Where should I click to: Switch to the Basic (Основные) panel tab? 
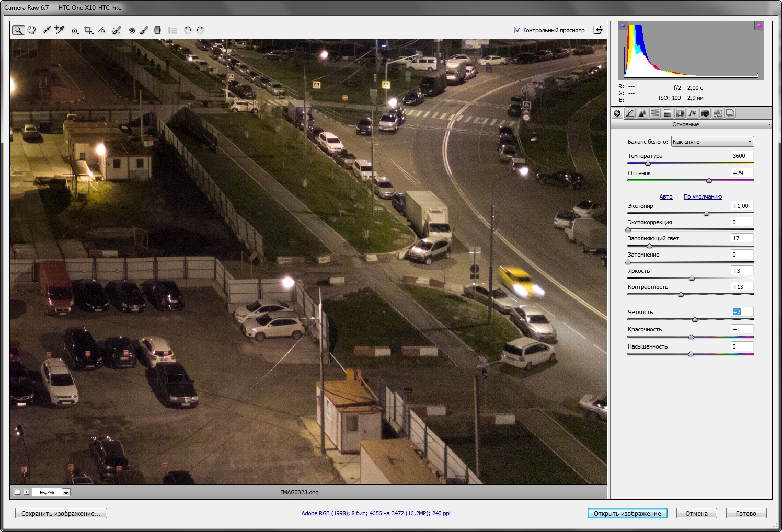tap(617, 113)
